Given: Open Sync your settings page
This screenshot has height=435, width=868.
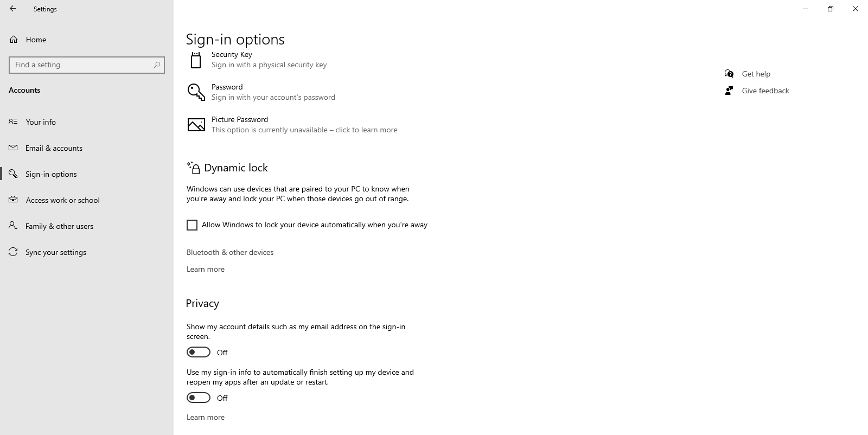Looking at the screenshot, I should (x=56, y=252).
